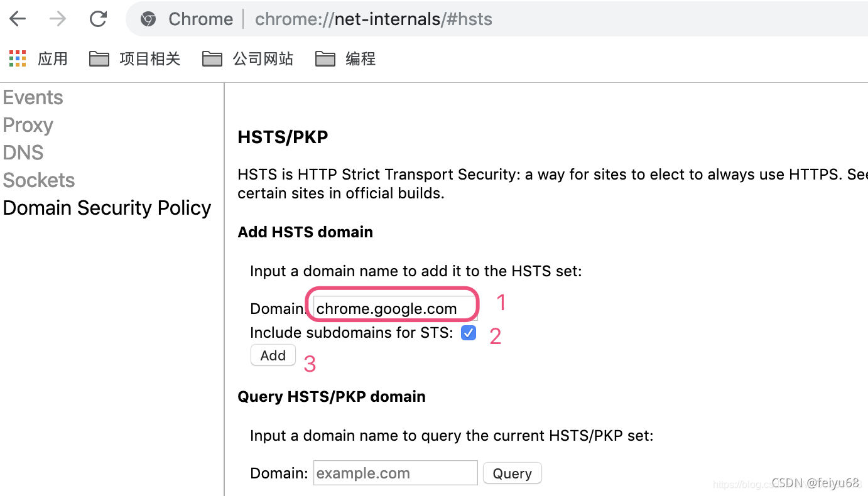The image size is (868, 496).
Task: Switch to the Proxy section
Action: point(28,125)
